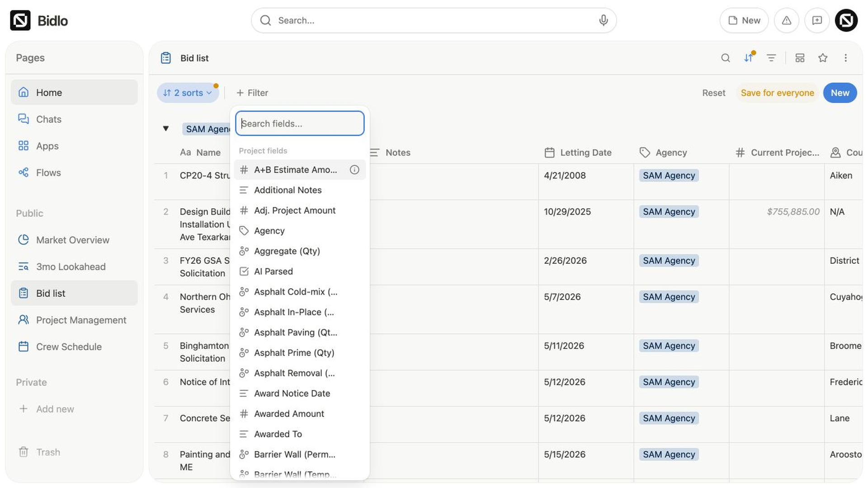The height and width of the screenshot is (488, 868).
Task: Open Trash in sidebar
Action: (74, 452)
